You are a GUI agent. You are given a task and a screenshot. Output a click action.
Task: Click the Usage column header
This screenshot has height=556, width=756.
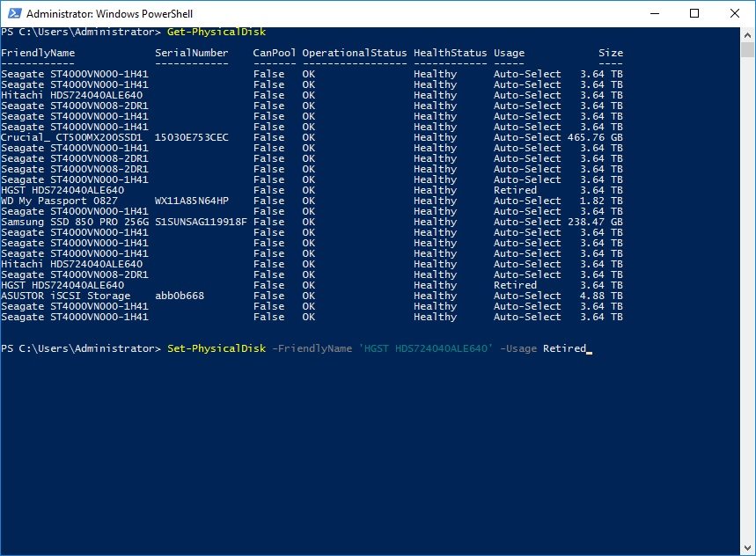tap(510, 53)
